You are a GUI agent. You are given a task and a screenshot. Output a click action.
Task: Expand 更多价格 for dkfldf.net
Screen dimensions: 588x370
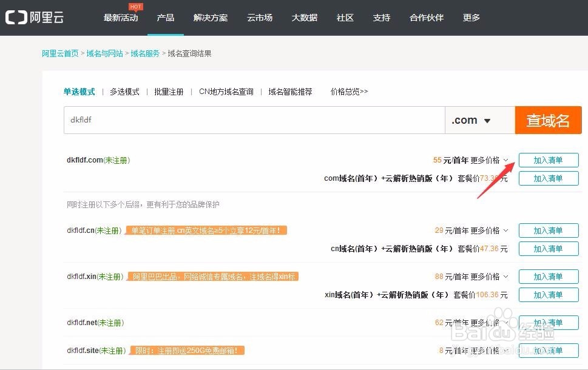(489, 323)
